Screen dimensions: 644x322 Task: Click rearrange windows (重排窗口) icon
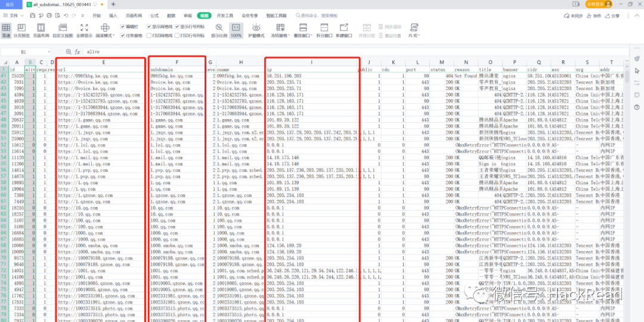pos(303,27)
